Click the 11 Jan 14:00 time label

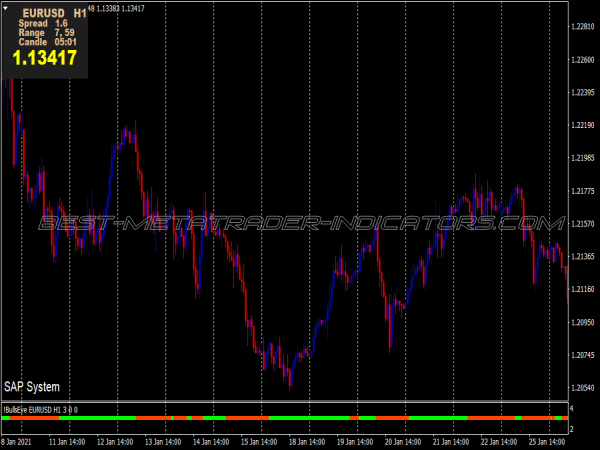click(x=67, y=442)
